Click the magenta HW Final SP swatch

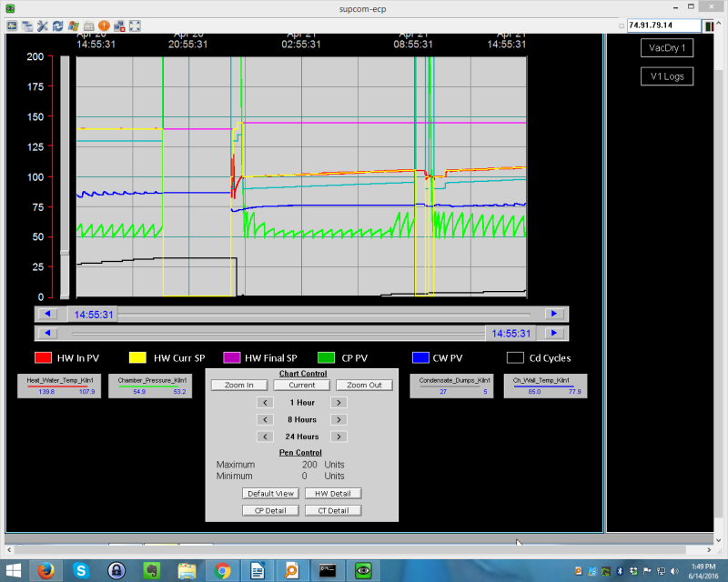[x=232, y=357]
